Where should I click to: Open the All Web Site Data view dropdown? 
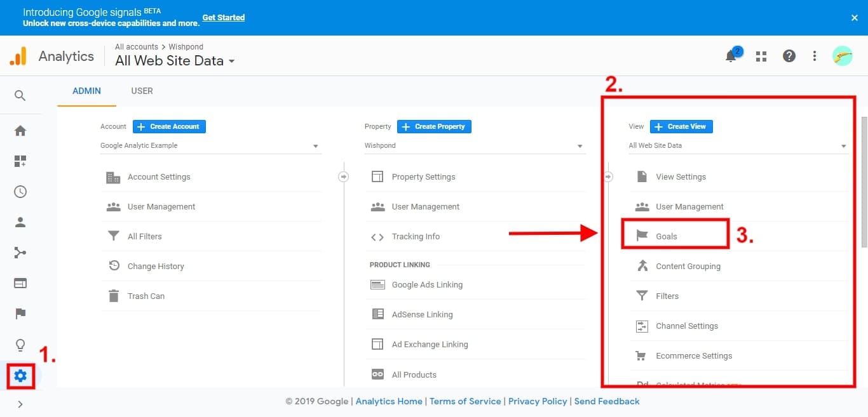click(x=738, y=146)
